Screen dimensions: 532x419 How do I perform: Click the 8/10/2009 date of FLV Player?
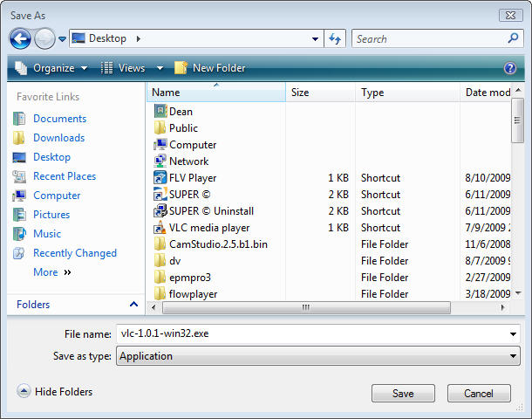pos(488,177)
